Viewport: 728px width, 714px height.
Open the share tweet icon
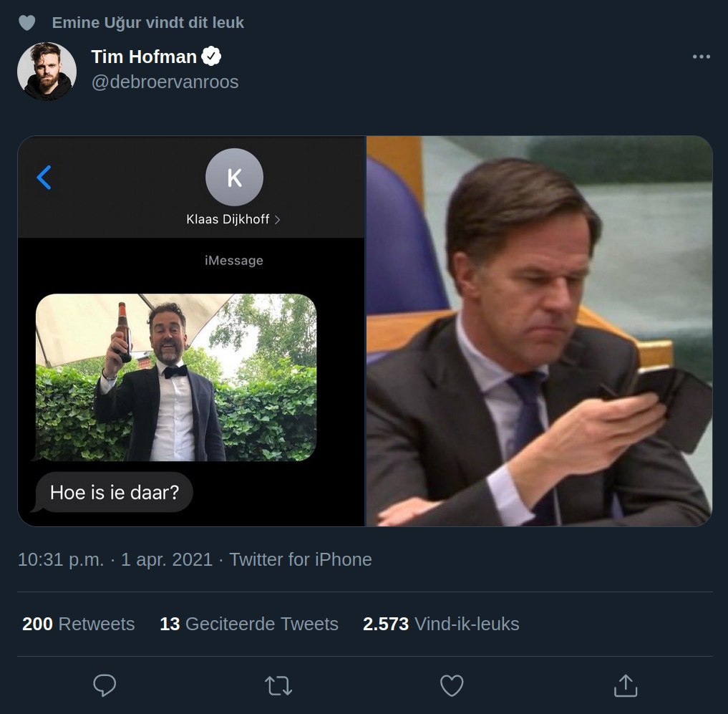(x=626, y=686)
